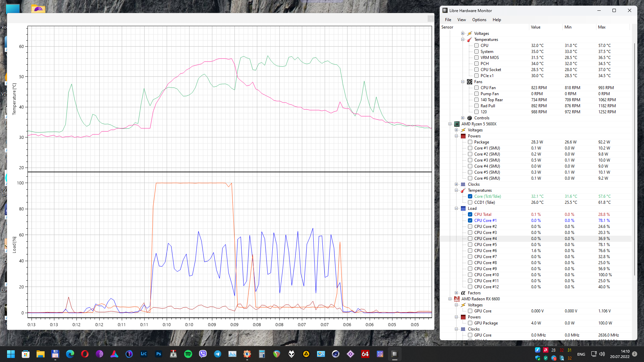Click the AMD Ryzen 5 5600X chip icon

tap(457, 124)
